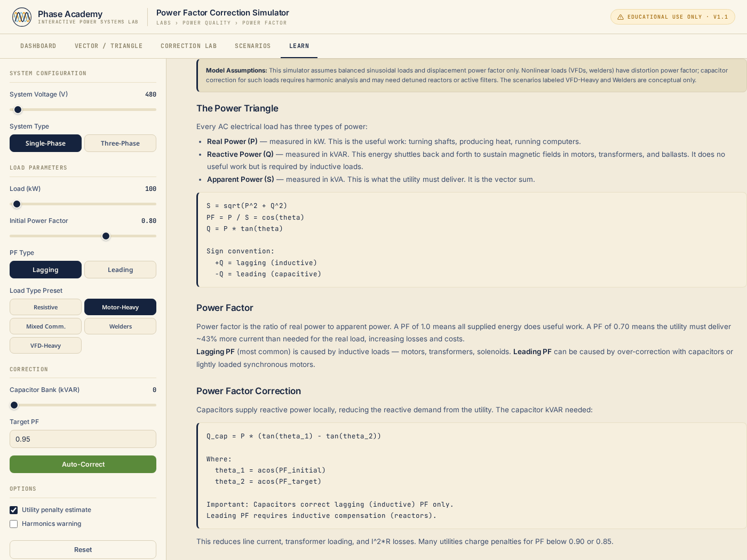Screen dimensions: 747x560
Task: Pick the Resistive load preset
Action: (45, 307)
